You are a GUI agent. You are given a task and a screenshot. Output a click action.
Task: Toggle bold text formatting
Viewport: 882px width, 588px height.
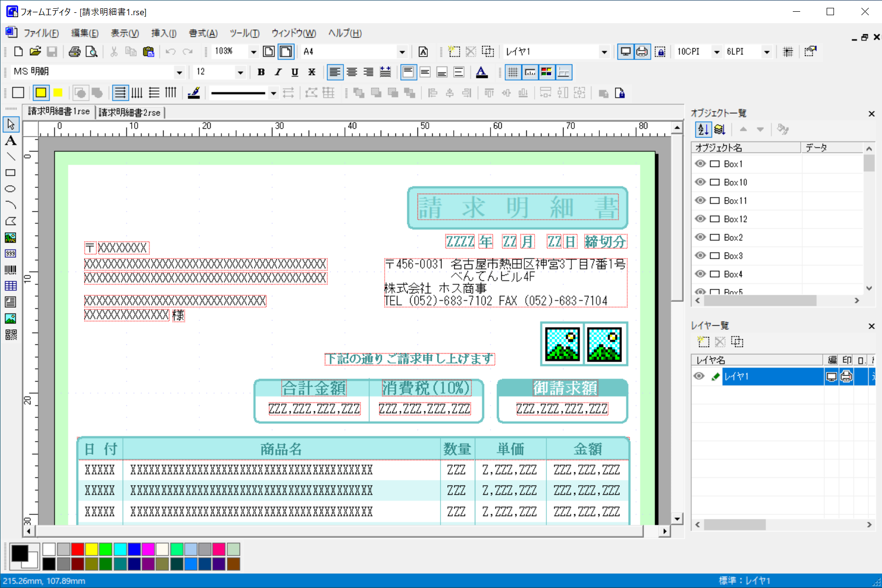tap(261, 73)
